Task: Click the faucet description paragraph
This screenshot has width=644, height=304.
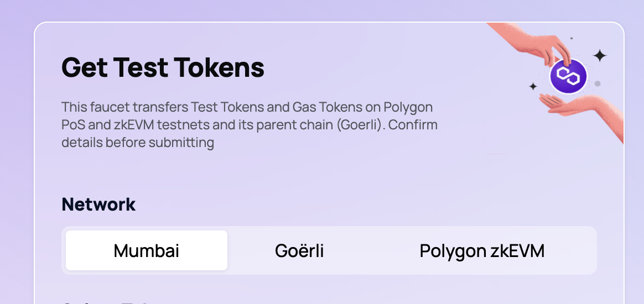Action: [x=250, y=125]
